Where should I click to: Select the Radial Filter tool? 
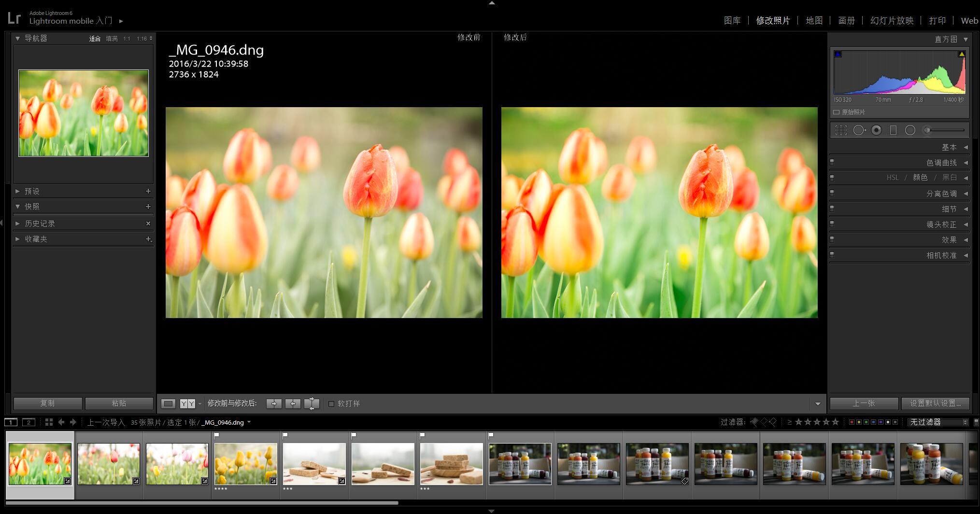[911, 130]
